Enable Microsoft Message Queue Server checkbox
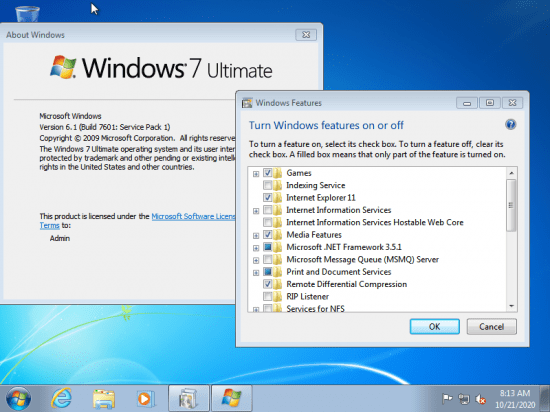The width and height of the screenshot is (550, 412). [x=268, y=259]
